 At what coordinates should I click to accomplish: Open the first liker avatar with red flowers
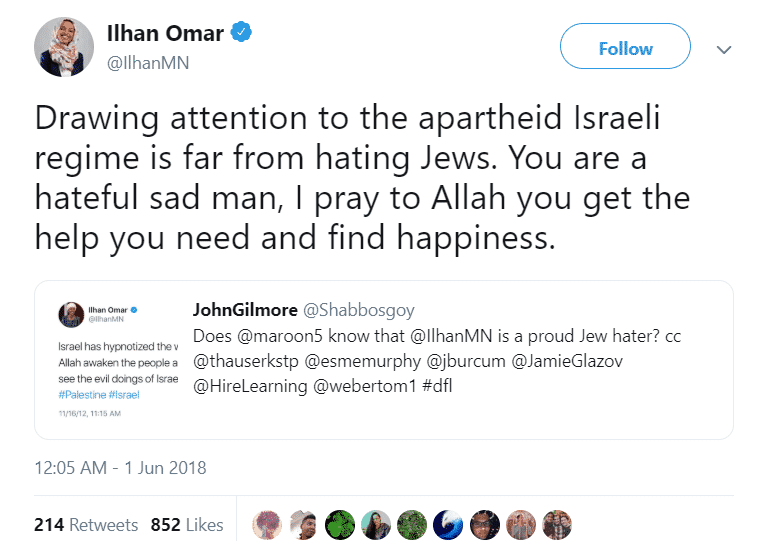coord(267,525)
